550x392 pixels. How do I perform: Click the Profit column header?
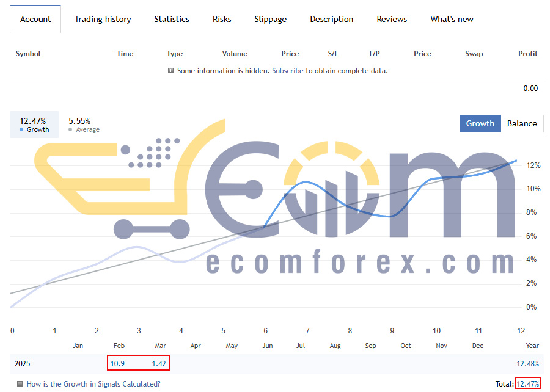528,54
